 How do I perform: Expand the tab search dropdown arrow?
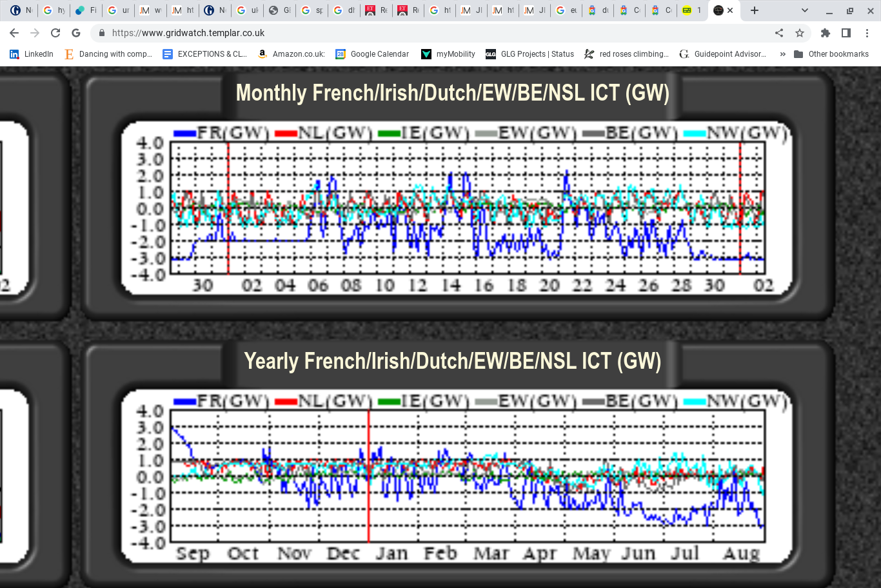pyautogui.click(x=805, y=10)
